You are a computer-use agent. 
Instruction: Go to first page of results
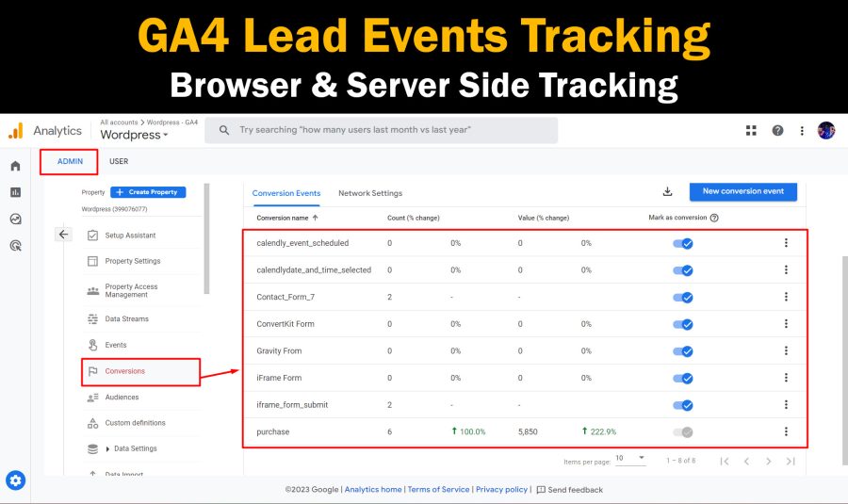point(725,462)
